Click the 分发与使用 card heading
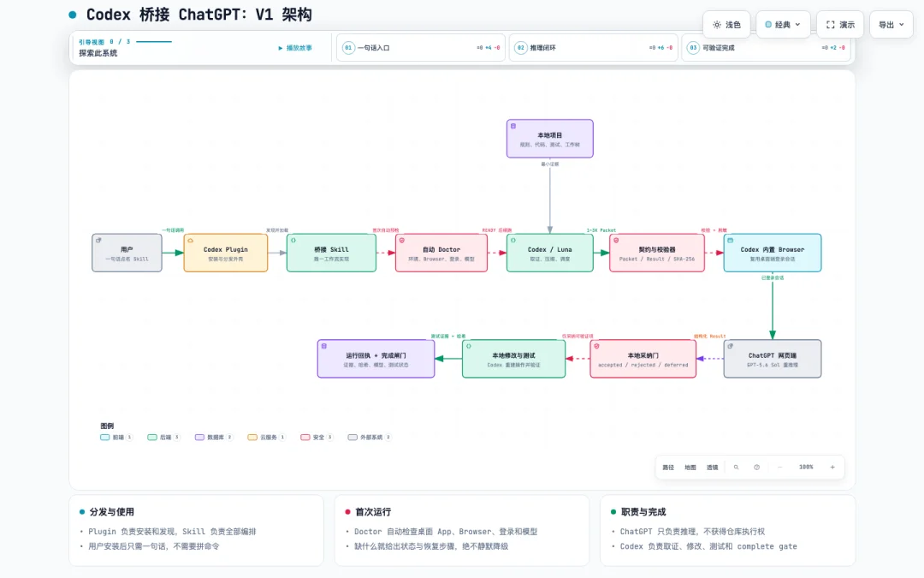924x578 pixels. pos(112,512)
